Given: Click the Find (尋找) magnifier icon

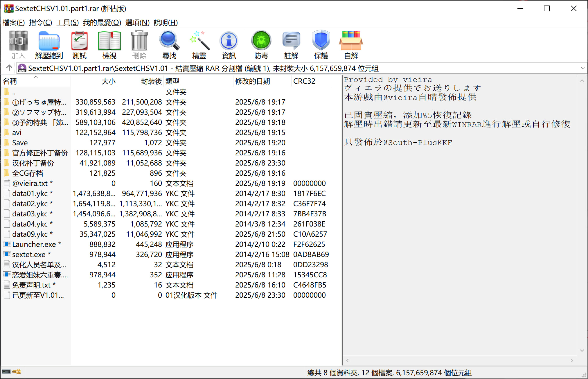Looking at the screenshot, I should click(169, 44).
